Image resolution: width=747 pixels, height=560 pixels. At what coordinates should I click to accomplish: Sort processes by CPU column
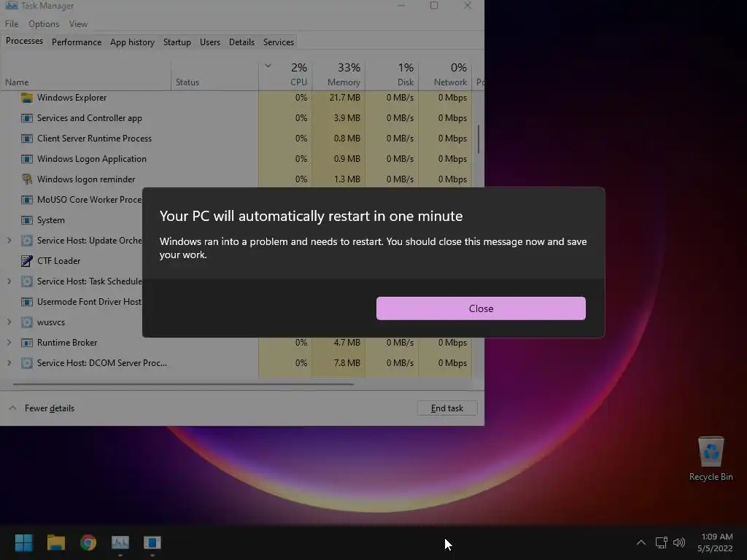coord(286,76)
